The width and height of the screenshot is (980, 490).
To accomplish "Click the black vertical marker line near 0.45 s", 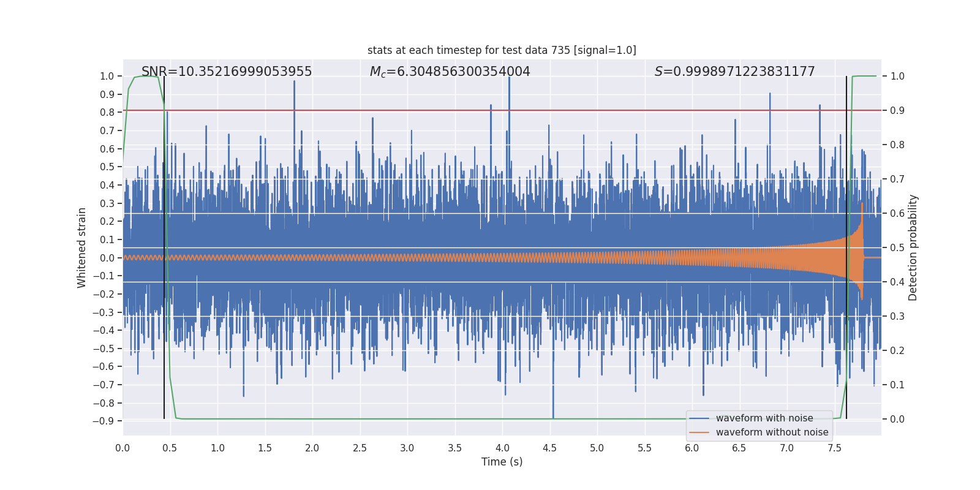I will [x=164, y=247].
